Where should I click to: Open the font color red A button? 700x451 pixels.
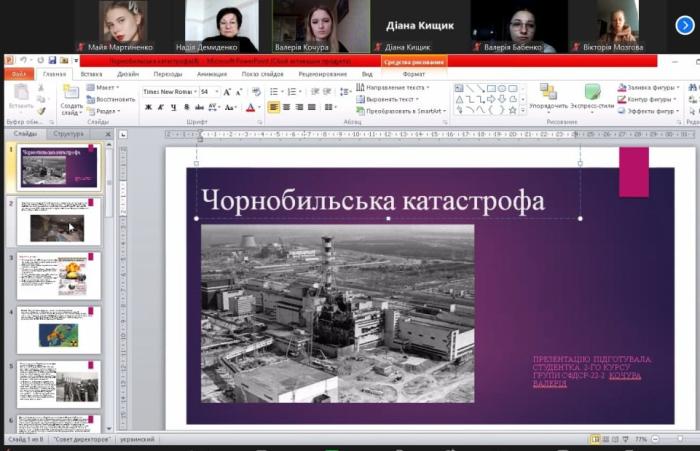(x=251, y=107)
